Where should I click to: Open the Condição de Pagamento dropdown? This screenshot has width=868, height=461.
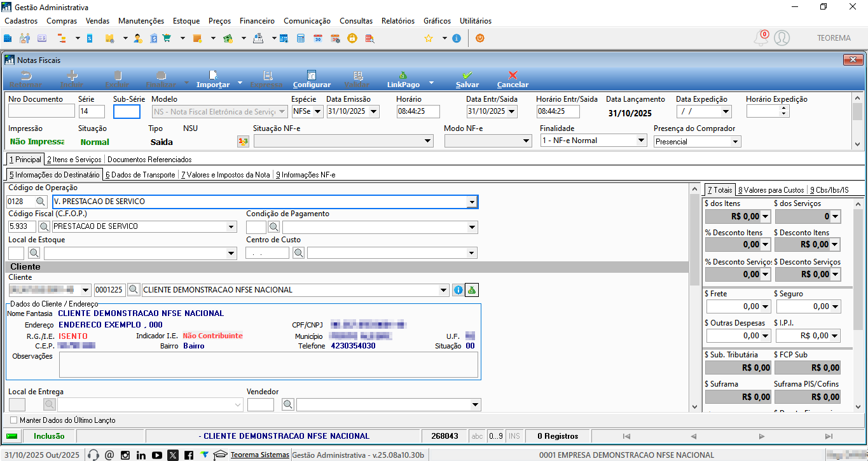[x=472, y=226]
